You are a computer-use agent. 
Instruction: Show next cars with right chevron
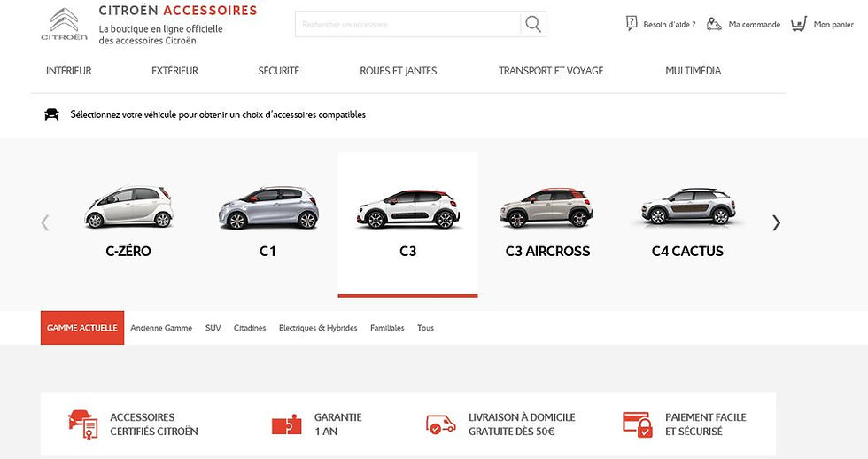pyautogui.click(x=776, y=222)
